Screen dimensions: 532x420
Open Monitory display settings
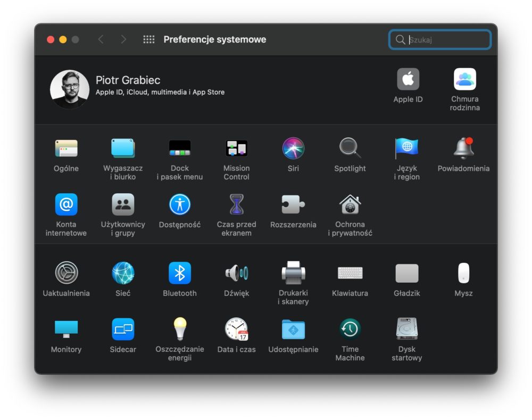[66, 328]
